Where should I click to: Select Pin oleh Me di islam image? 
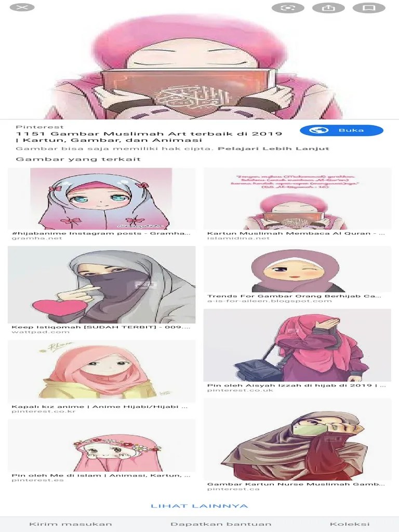101,445
